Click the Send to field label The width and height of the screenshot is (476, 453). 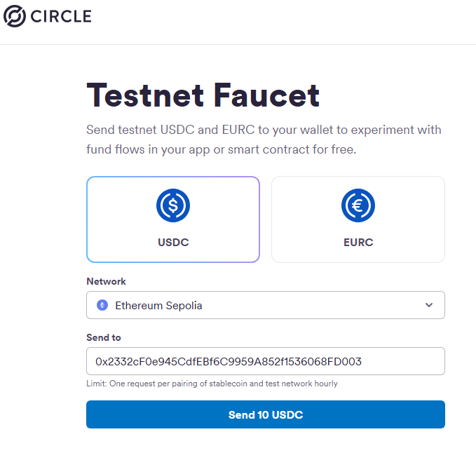[104, 337]
